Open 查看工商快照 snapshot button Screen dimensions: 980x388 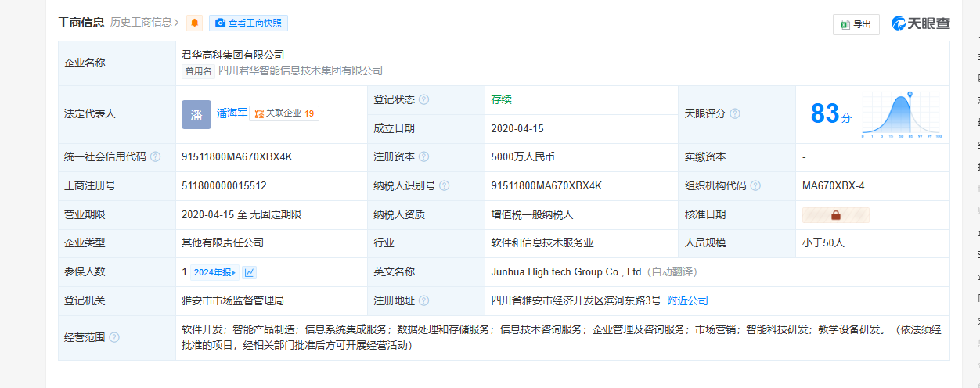coord(248,23)
